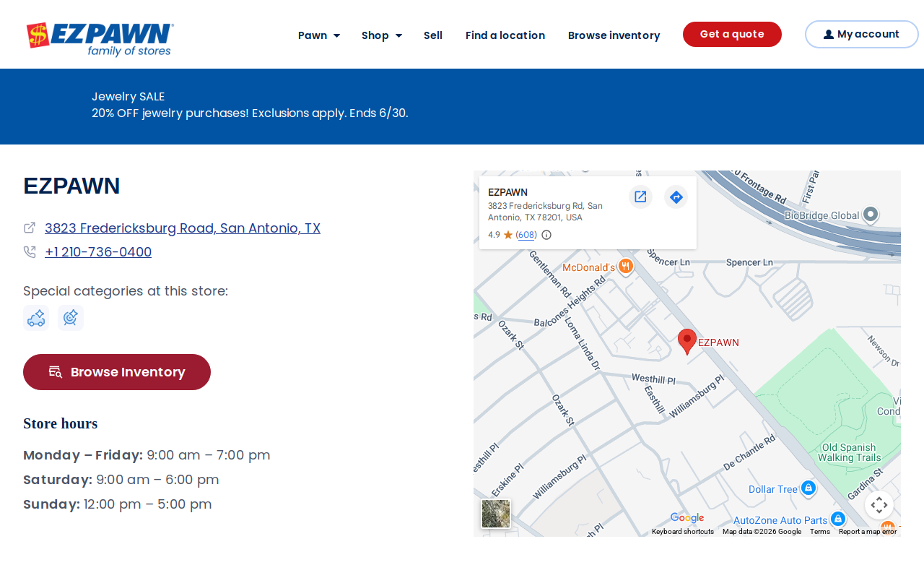Viewport: 924px width, 578px height.
Task: Click the map directions arrow icon
Action: point(676,197)
